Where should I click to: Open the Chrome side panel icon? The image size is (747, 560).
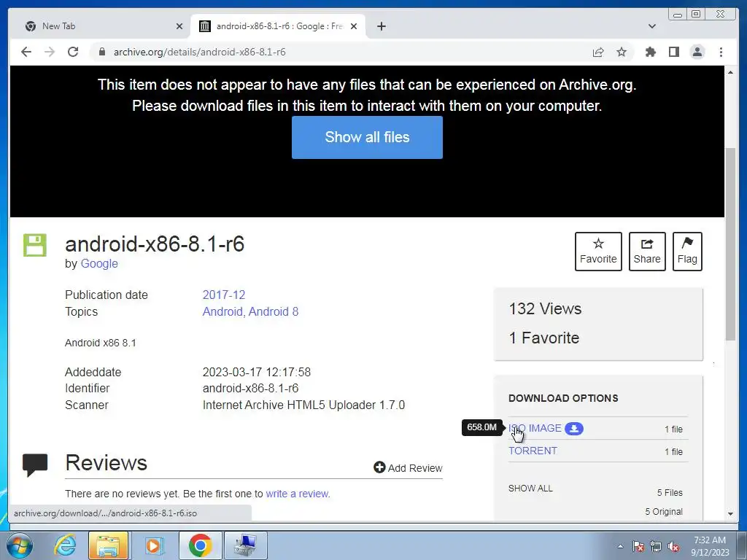[x=673, y=52]
